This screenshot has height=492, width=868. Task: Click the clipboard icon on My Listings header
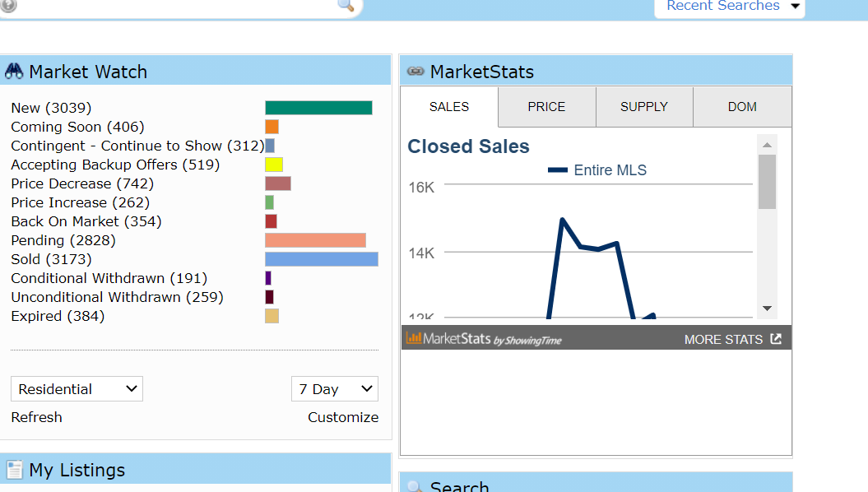pos(14,469)
